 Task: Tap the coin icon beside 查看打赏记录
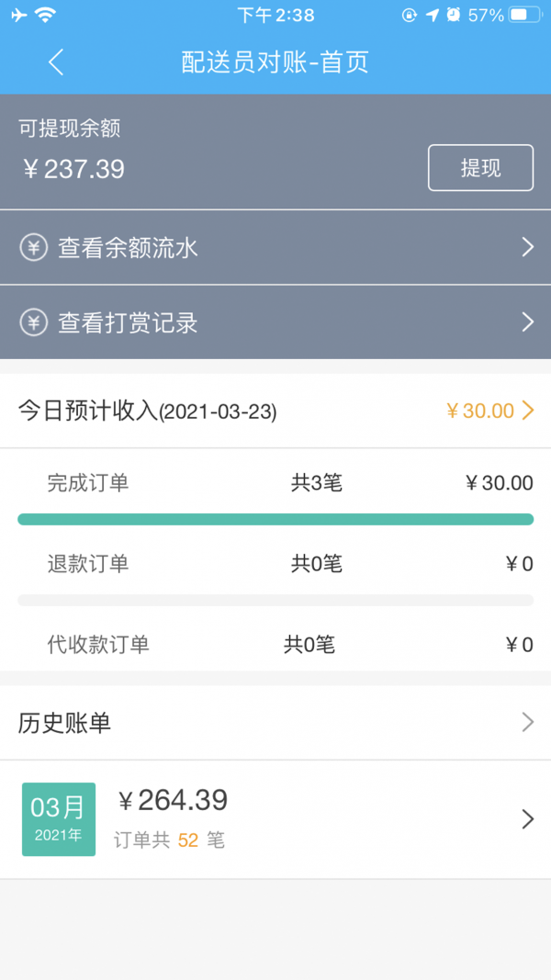32,322
